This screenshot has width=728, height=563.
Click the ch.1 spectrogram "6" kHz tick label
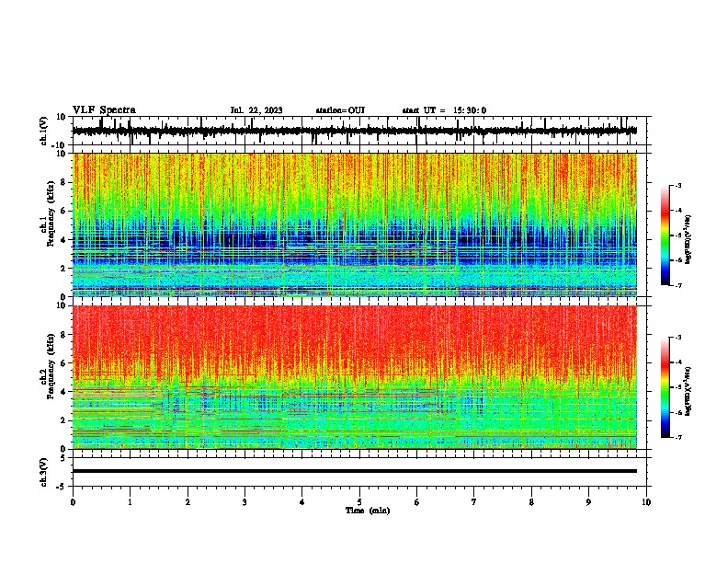(x=63, y=211)
